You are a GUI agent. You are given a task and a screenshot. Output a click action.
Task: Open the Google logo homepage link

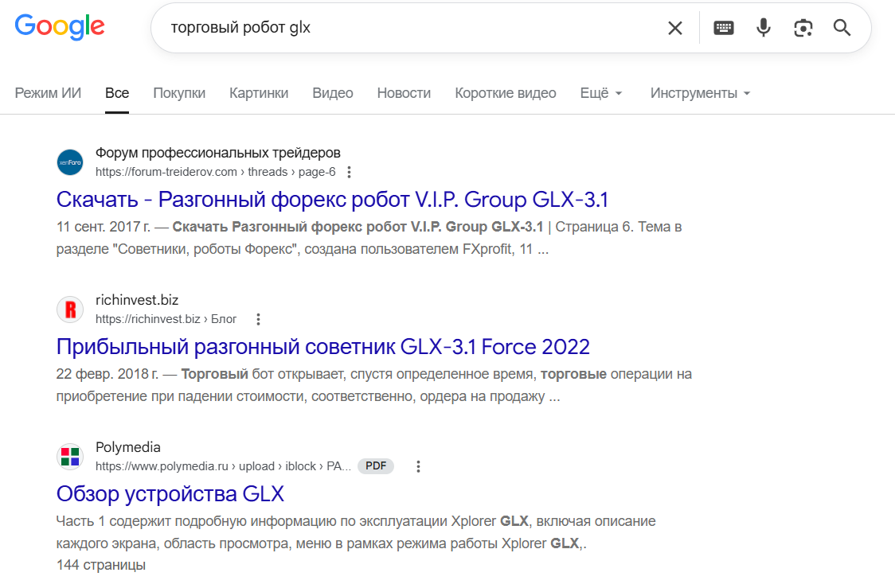(x=60, y=27)
